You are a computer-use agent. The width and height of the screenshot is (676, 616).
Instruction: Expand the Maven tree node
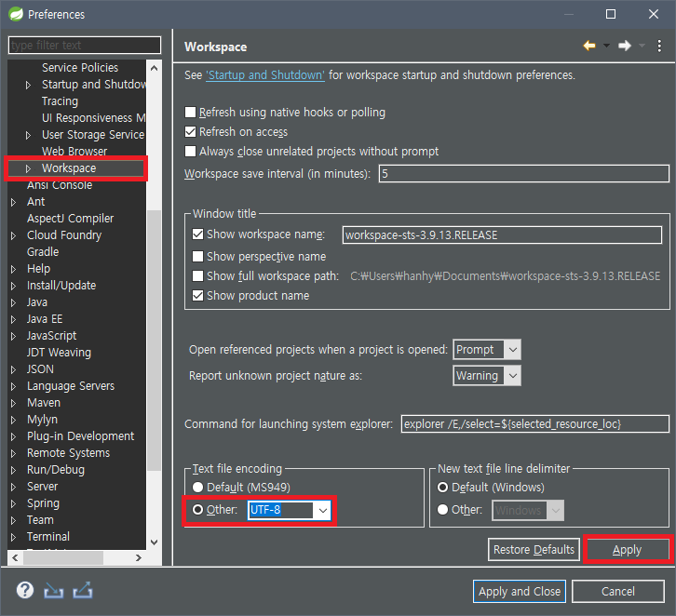point(13,403)
